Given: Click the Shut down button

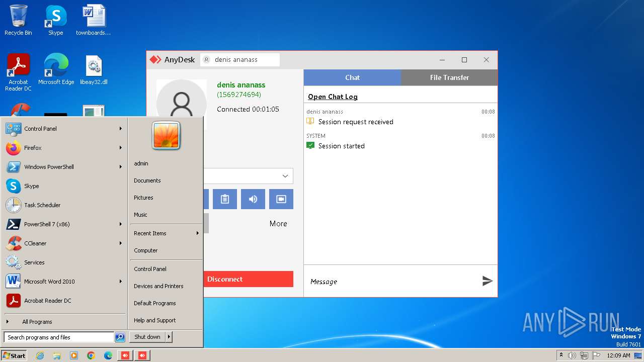Looking at the screenshot, I should click(x=147, y=337).
